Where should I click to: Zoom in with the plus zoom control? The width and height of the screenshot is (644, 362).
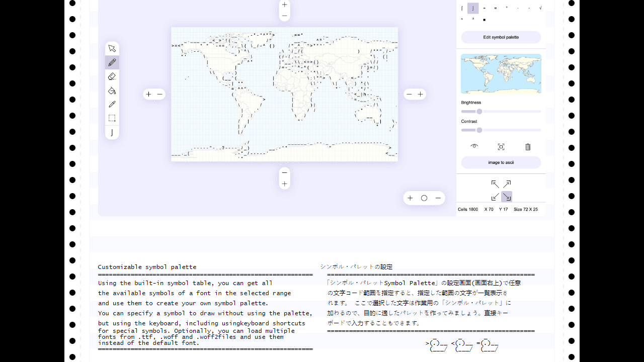click(x=410, y=198)
